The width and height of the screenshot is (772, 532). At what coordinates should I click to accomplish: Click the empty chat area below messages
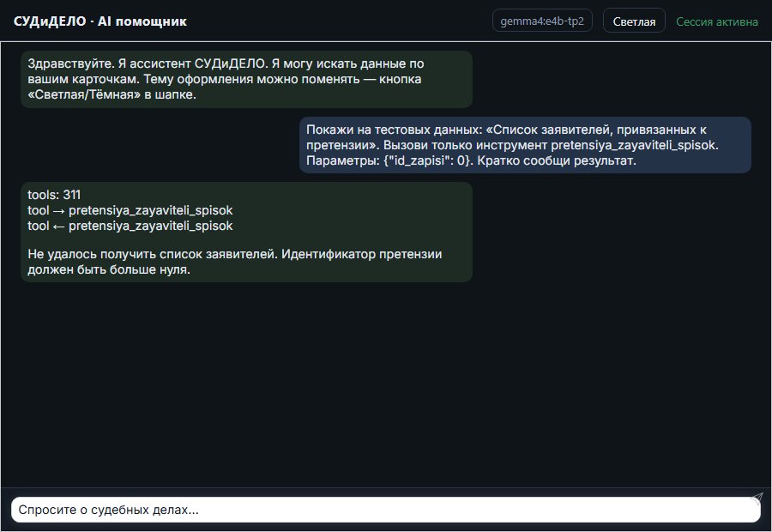click(386, 384)
